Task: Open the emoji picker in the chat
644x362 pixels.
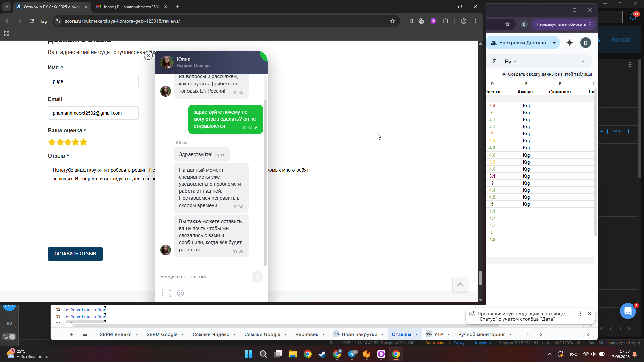Action: 180,293
